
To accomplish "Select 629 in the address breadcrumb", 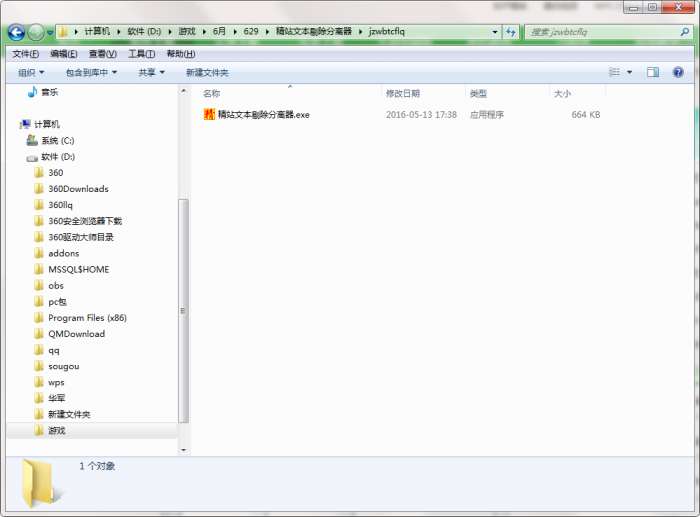I will point(251,31).
